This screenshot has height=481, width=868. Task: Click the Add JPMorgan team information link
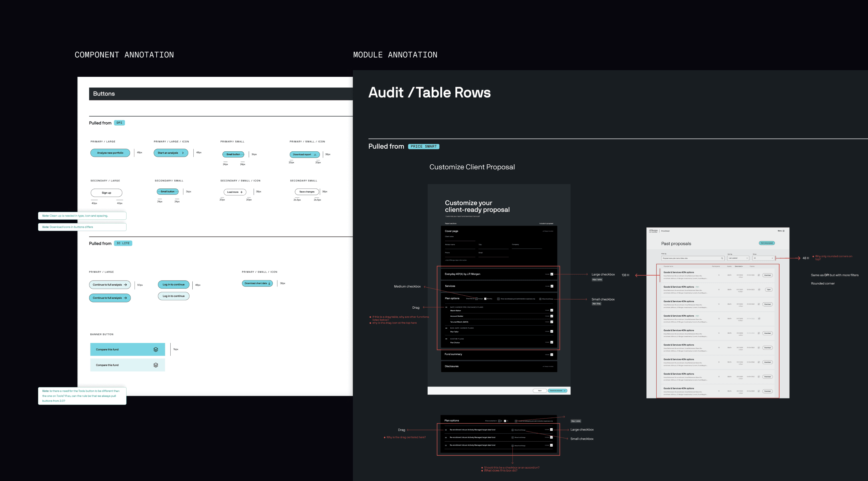456,260
